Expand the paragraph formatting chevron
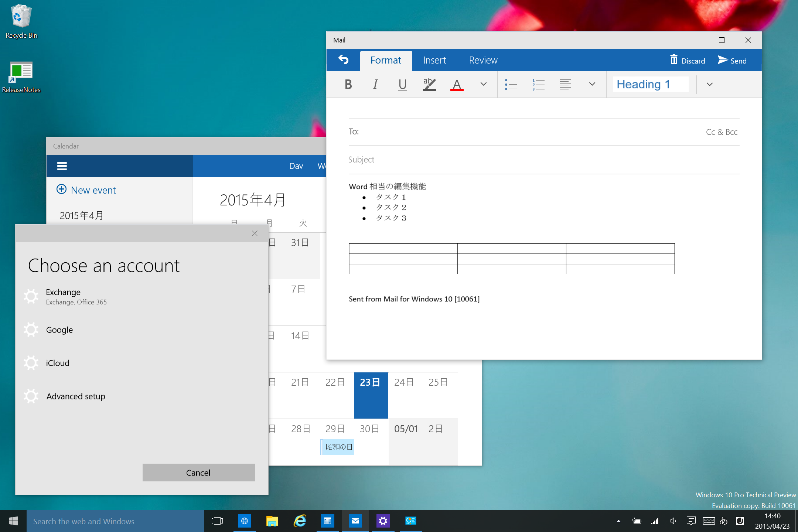 pos(592,84)
